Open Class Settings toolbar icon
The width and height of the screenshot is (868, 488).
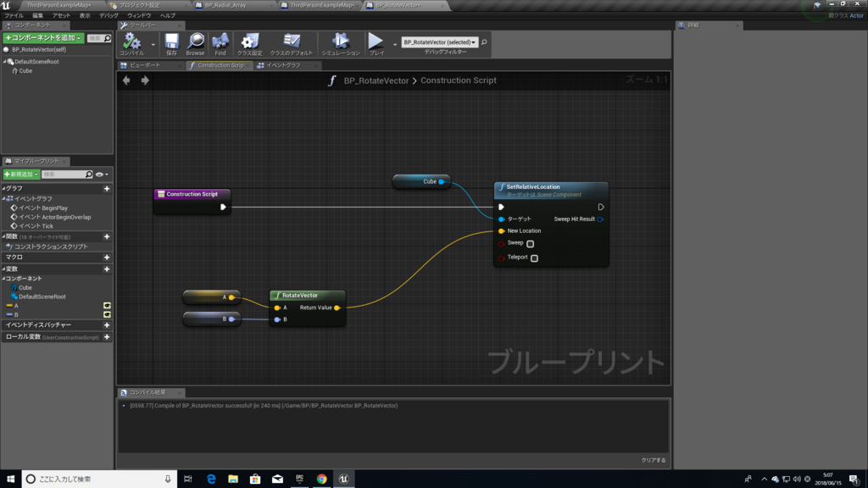[250, 44]
